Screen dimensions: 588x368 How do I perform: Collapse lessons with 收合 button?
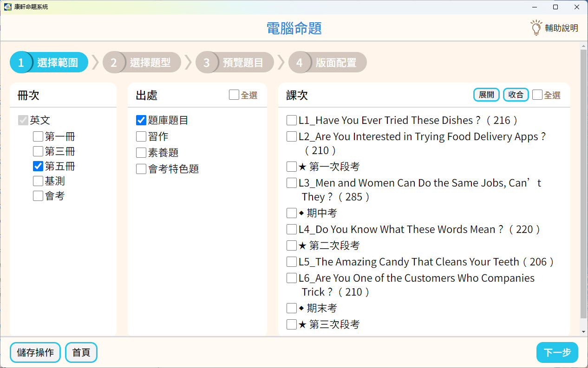[516, 95]
